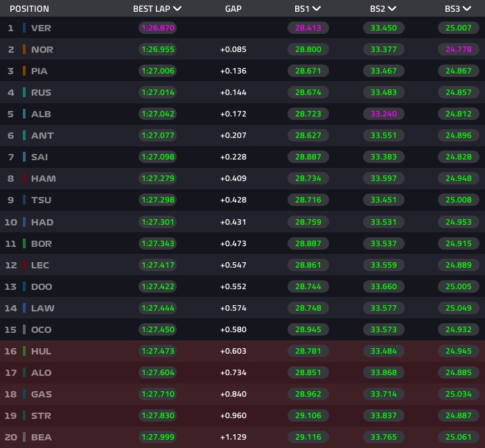Image resolution: width=485 pixels, height=448 pixels.
Task: Open the BS2 column dropdown arrow
Action: coord(392,9)
